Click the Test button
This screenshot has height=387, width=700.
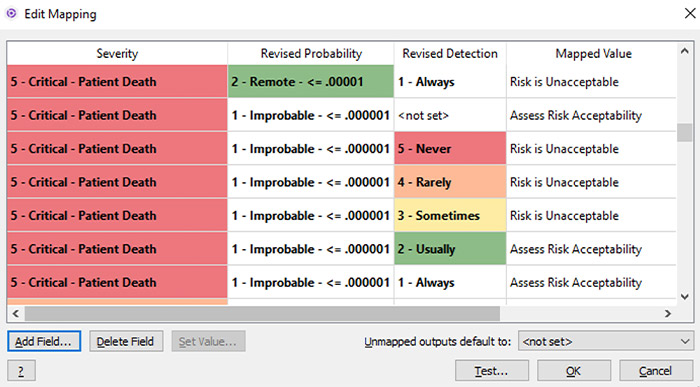tap(492, 371)
